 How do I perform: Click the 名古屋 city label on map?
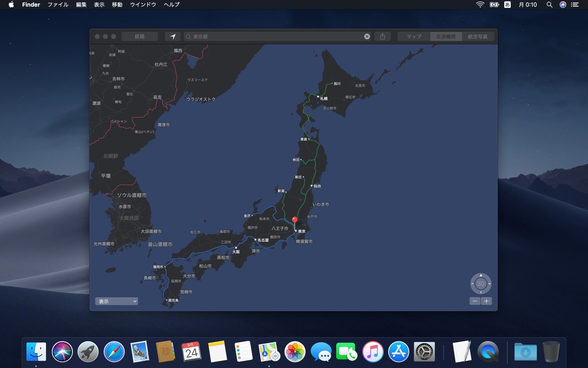coord(263,240)
